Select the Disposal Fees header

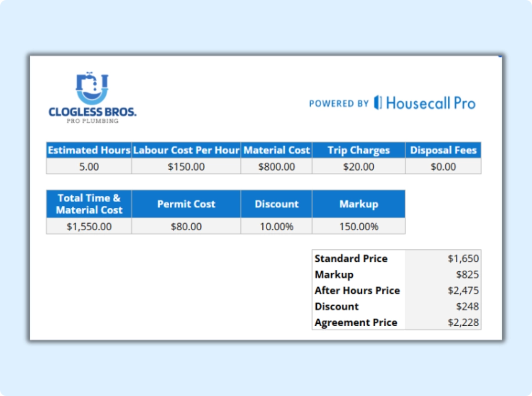443,150
